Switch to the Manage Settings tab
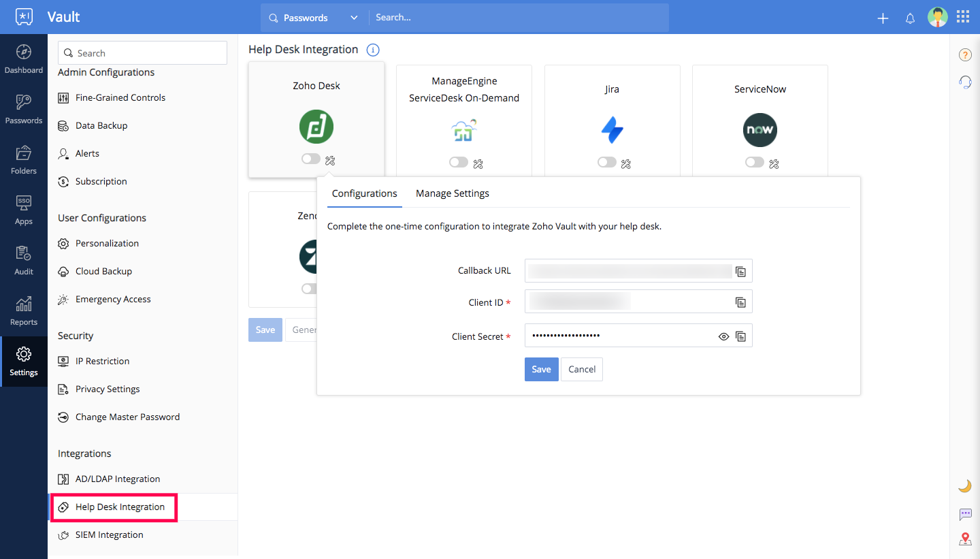 click(453, 193)
